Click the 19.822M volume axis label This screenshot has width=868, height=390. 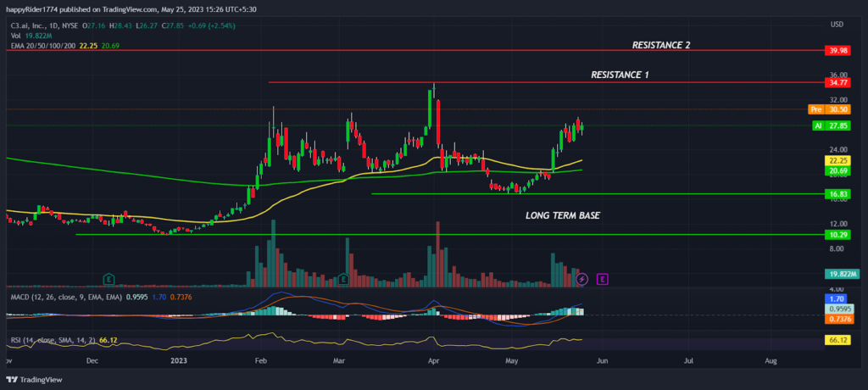click(x=841, y=274)
